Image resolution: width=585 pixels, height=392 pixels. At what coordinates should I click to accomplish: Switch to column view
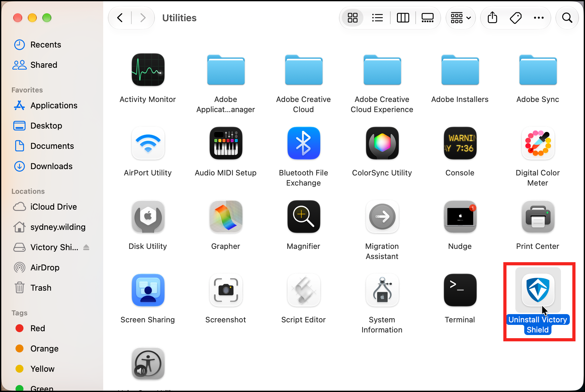click(x=403, y=18)
